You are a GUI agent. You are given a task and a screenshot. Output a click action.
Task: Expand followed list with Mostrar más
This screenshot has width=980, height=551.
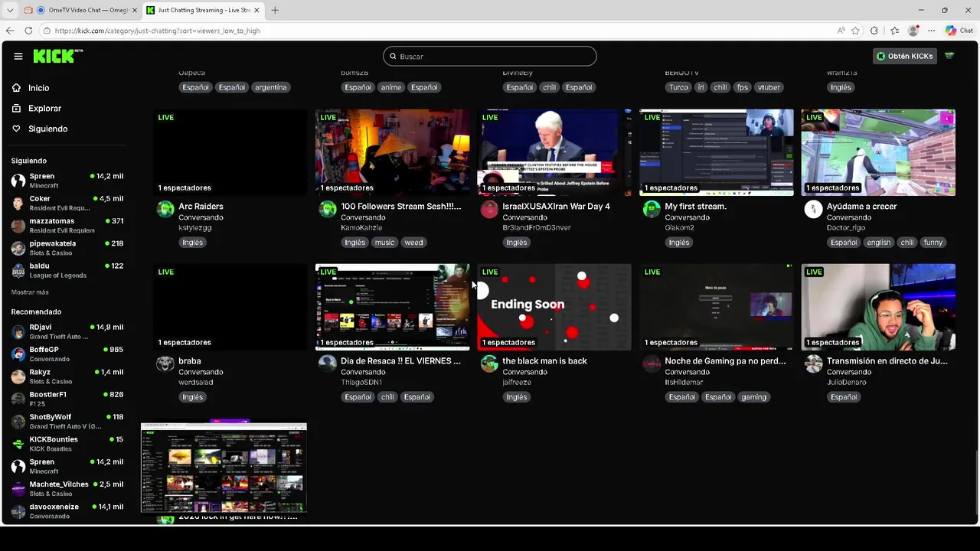click(x=30, y=292)
